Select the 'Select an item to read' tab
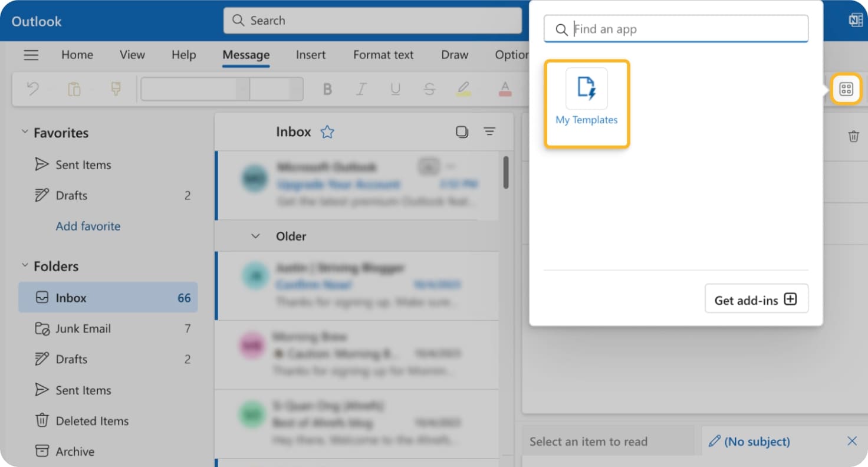Image resolution: width=868 pixels, height=467 pixels. coord(608,441)
